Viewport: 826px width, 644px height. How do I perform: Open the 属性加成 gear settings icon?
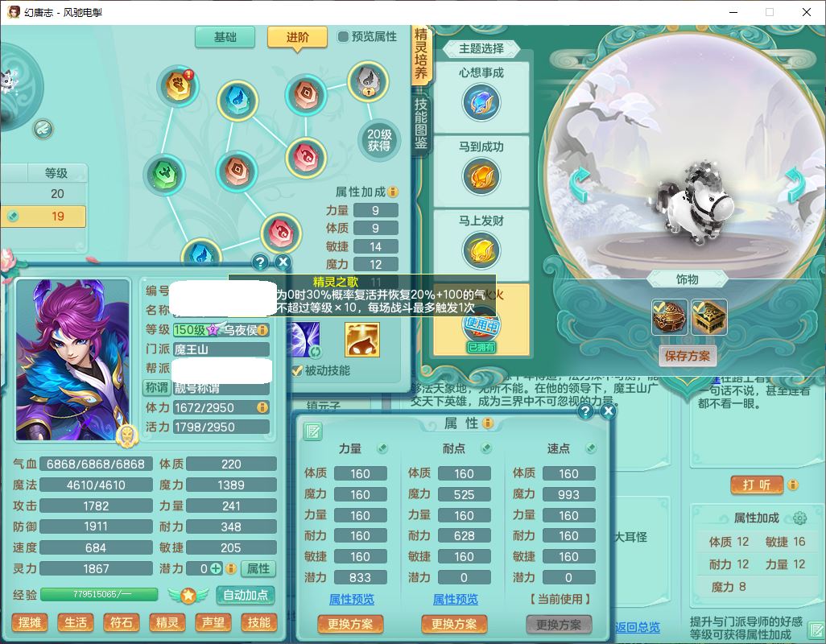[799, 518]
